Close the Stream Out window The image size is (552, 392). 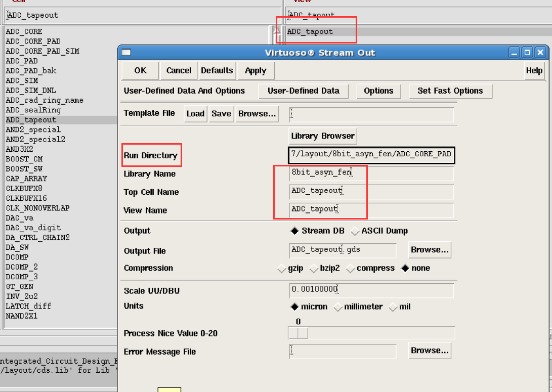pos(540,53)
